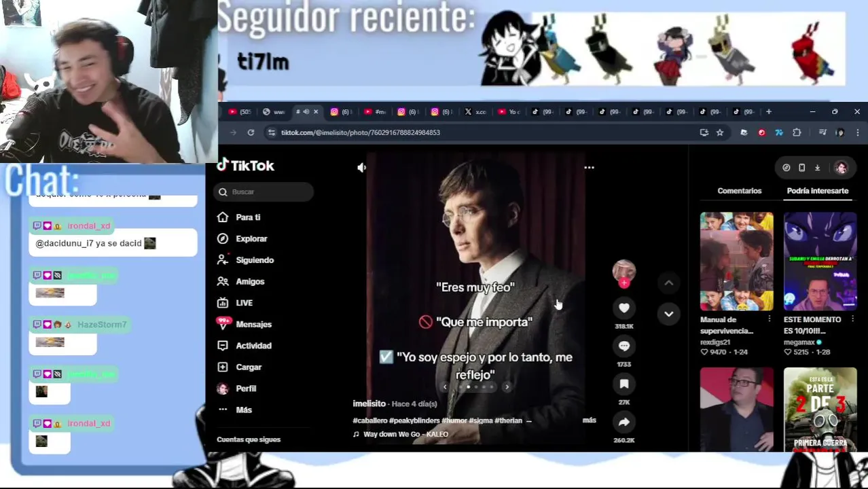Open the browser media control icon

[x=822, y=132]
